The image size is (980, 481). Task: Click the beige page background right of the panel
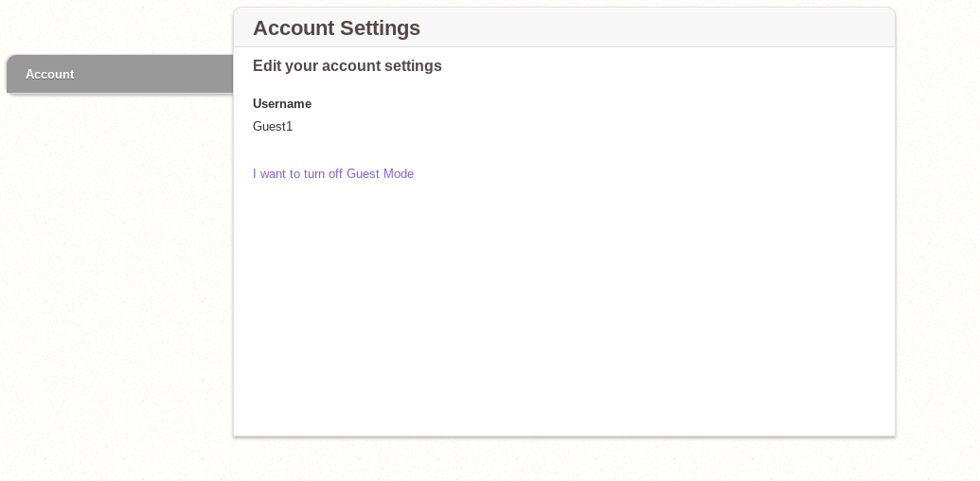pyautogui.click(x=937, y=237)
